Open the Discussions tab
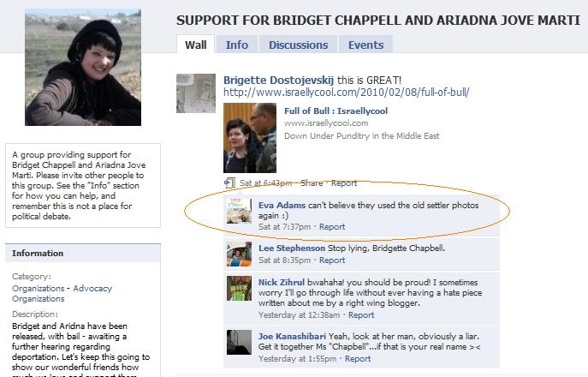The image size is (588, 377). pyautogui.click(x=298, y=45)
